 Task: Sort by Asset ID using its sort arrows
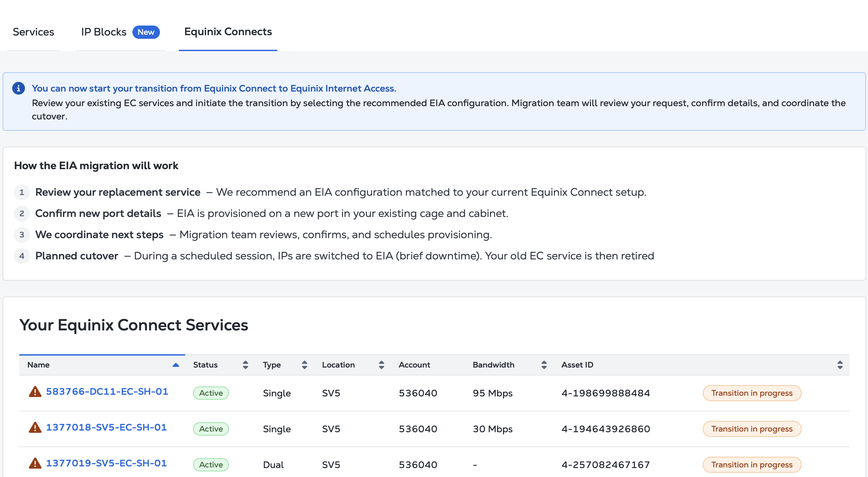tap(840, 365)
